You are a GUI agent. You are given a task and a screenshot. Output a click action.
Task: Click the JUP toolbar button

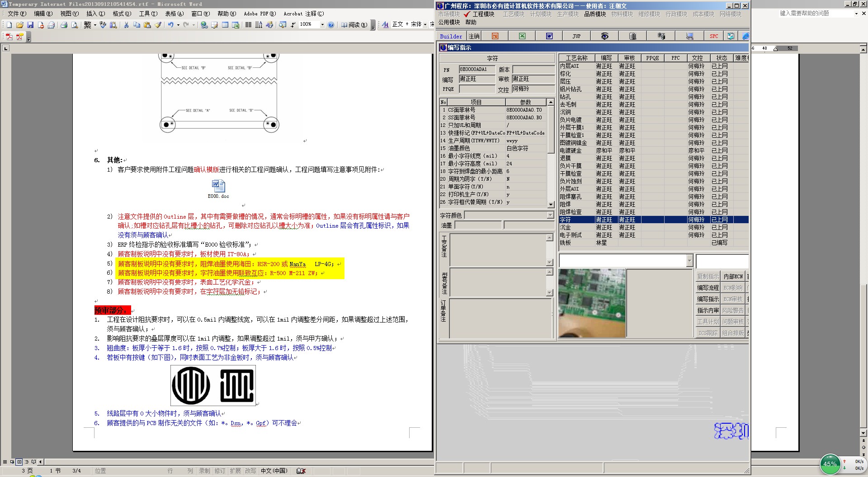[x=576, y=36]
